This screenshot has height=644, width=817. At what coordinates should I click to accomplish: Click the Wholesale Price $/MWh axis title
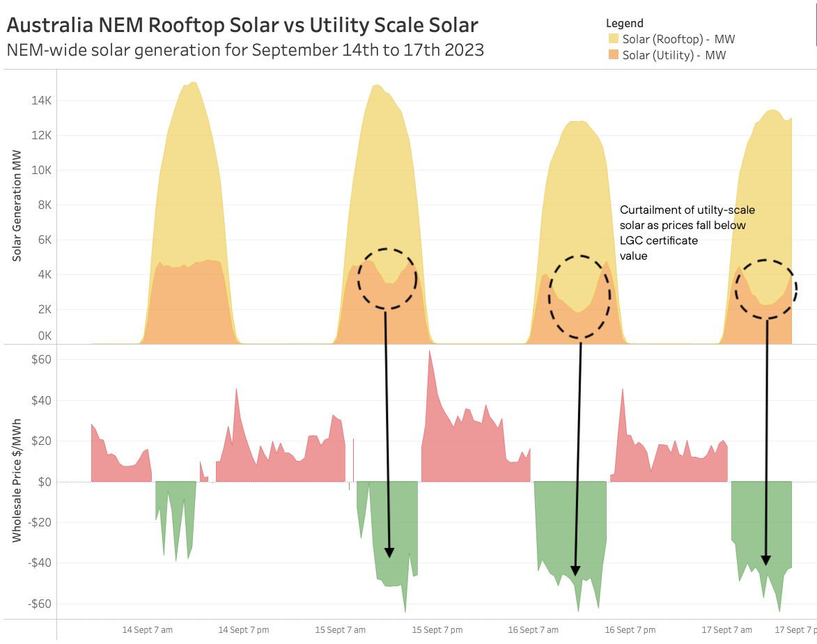pyautogui.click(x=17, y=480)
